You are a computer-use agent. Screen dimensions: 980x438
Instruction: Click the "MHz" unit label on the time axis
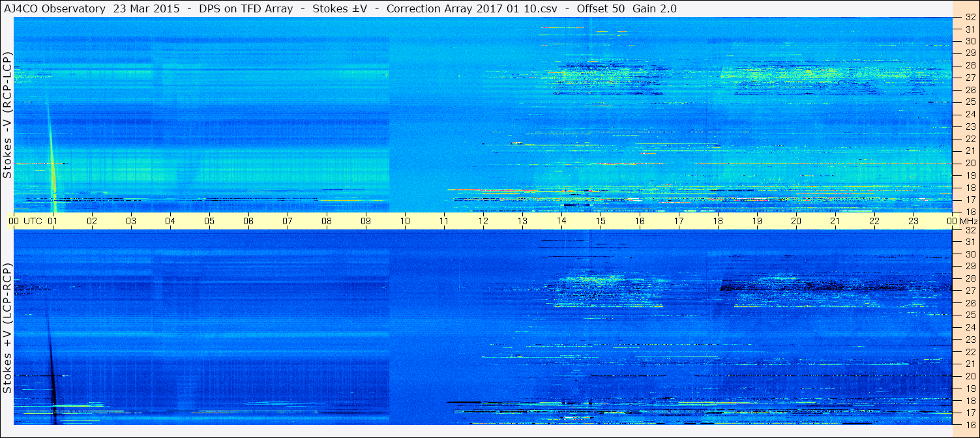[968, 221]
